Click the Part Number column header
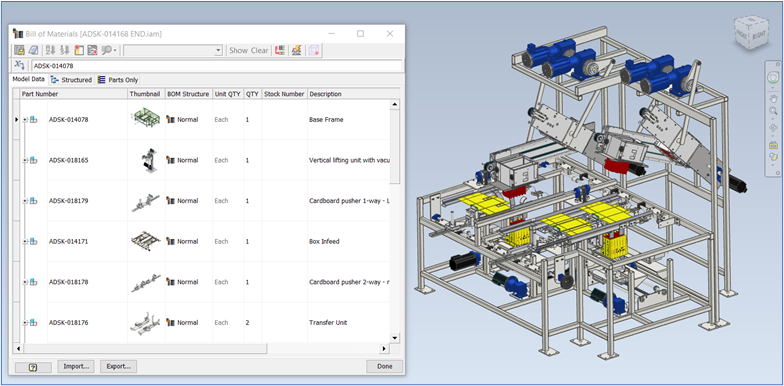Viewport: 784px width, 386px height. coord(74,94)
